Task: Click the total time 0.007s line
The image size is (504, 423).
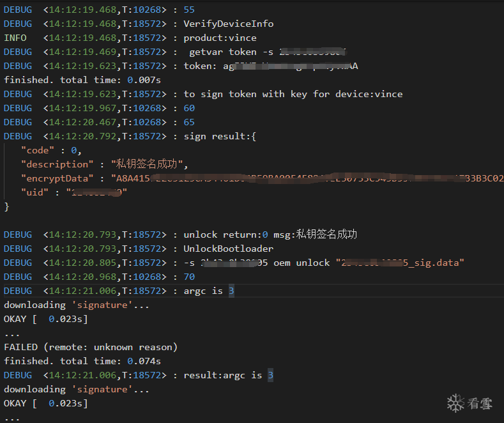Action: coord(82,80)
